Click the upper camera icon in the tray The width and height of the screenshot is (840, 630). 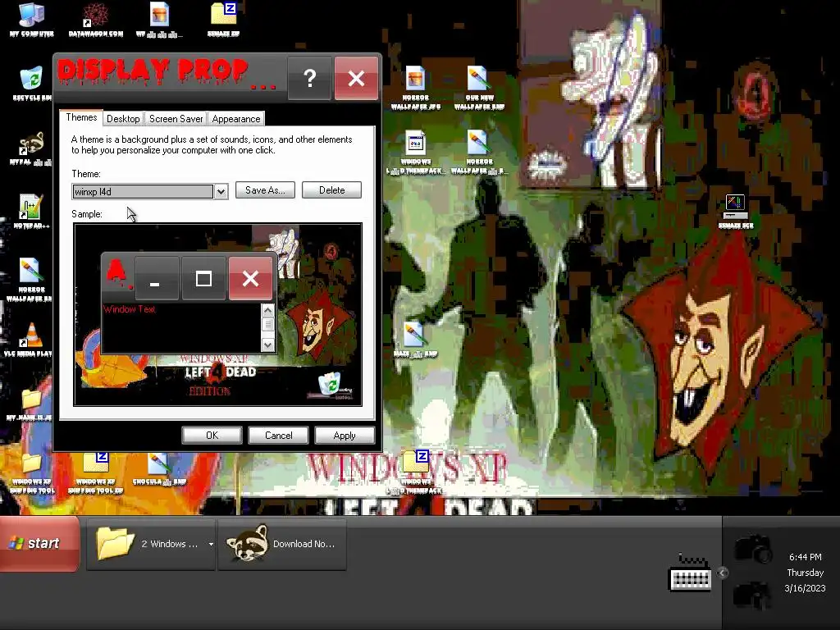click(x=752, y=548)
